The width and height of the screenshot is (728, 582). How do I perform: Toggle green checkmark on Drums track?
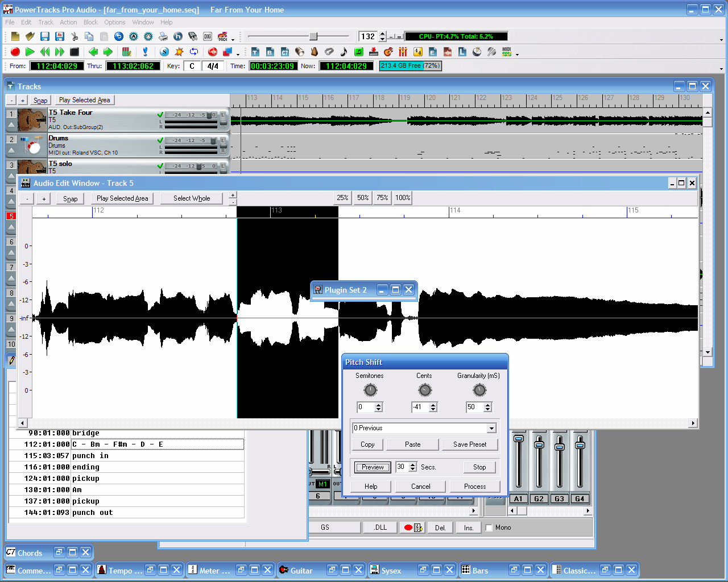pos(160,140)
